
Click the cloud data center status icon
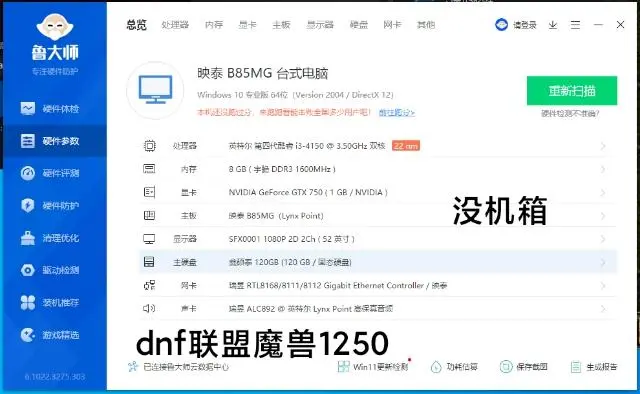[x=133, y=366]
